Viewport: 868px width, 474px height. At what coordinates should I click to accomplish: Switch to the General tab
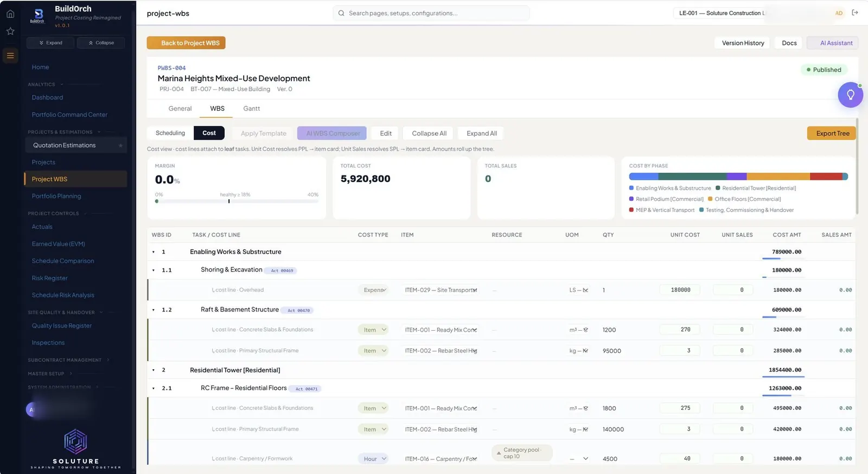[x=180, y=109]
